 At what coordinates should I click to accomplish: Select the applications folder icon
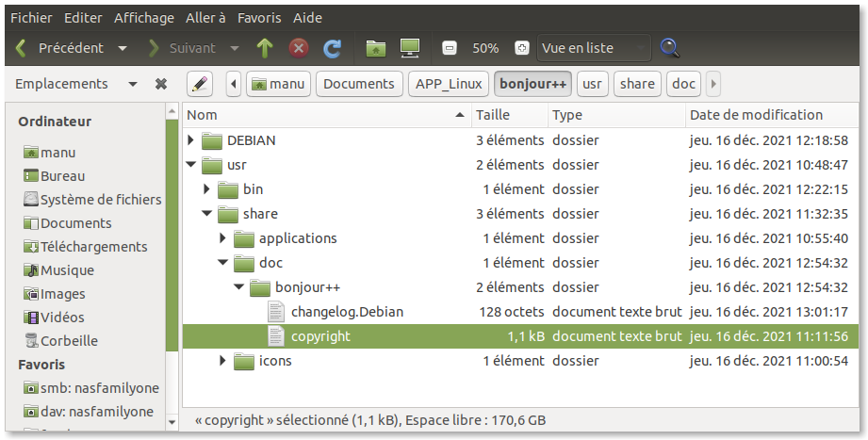pos(243,238)
